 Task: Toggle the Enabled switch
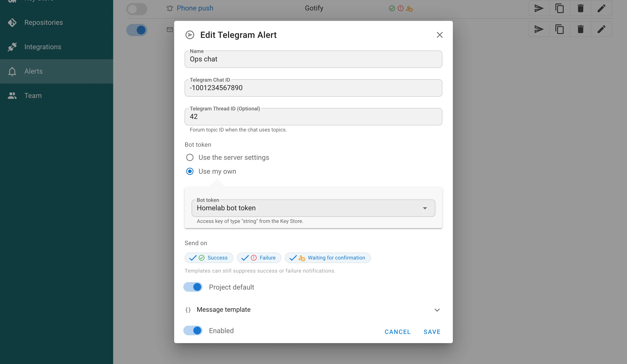(193, 330)
